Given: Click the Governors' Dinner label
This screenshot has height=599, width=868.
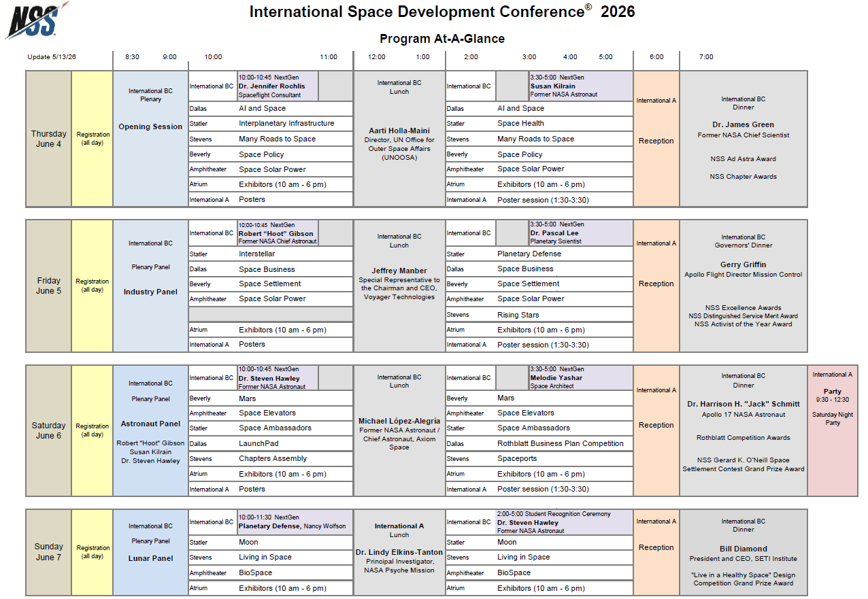Looking at the screenshot, I should 744,245.
